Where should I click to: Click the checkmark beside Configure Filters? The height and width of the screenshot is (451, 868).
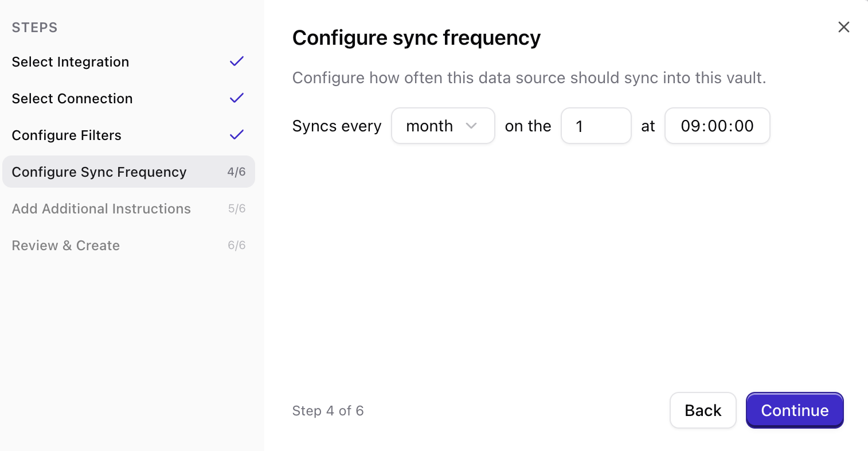click(236, 135)
